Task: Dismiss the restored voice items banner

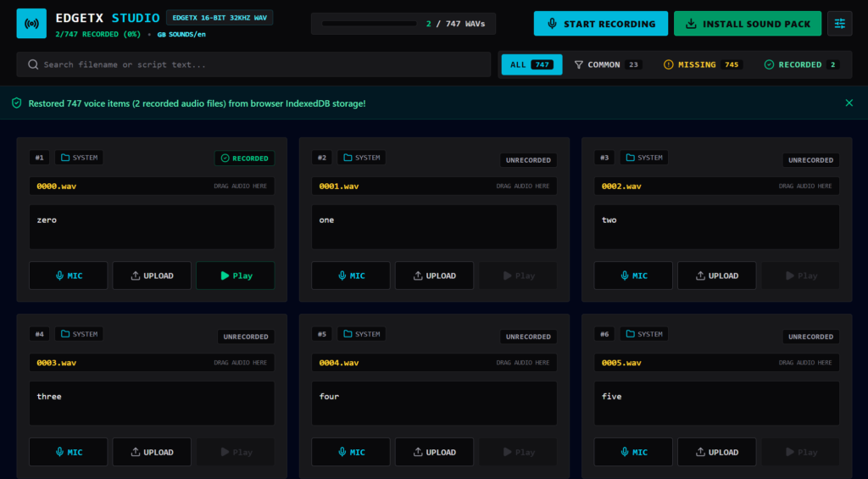Action: 849,103
